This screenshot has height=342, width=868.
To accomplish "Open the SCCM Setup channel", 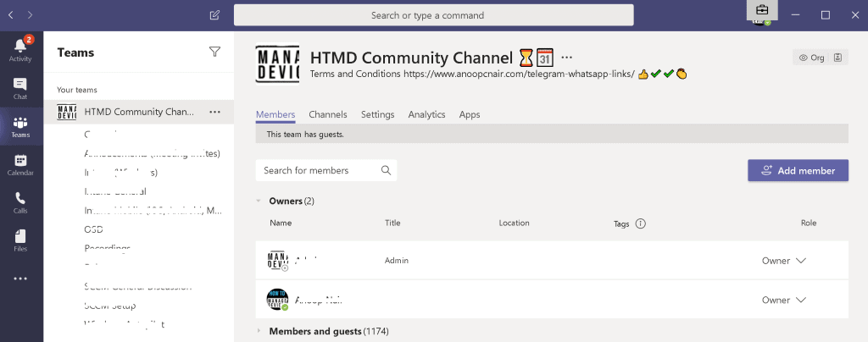I will pyautogui.click(x=110, y=306).
